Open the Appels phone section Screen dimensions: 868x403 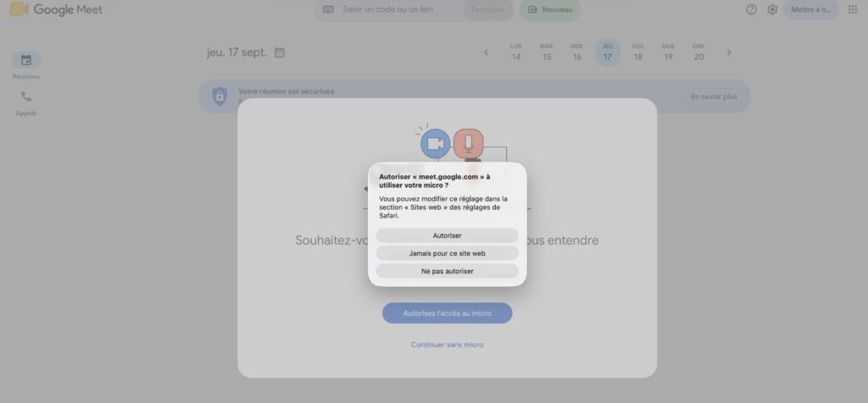[26, 103]
